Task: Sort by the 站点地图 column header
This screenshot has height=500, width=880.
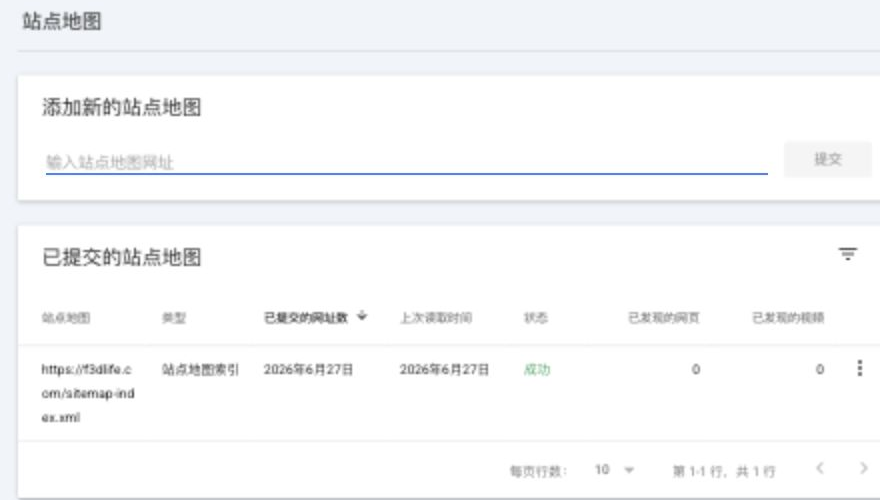Action: coord(66,318)
